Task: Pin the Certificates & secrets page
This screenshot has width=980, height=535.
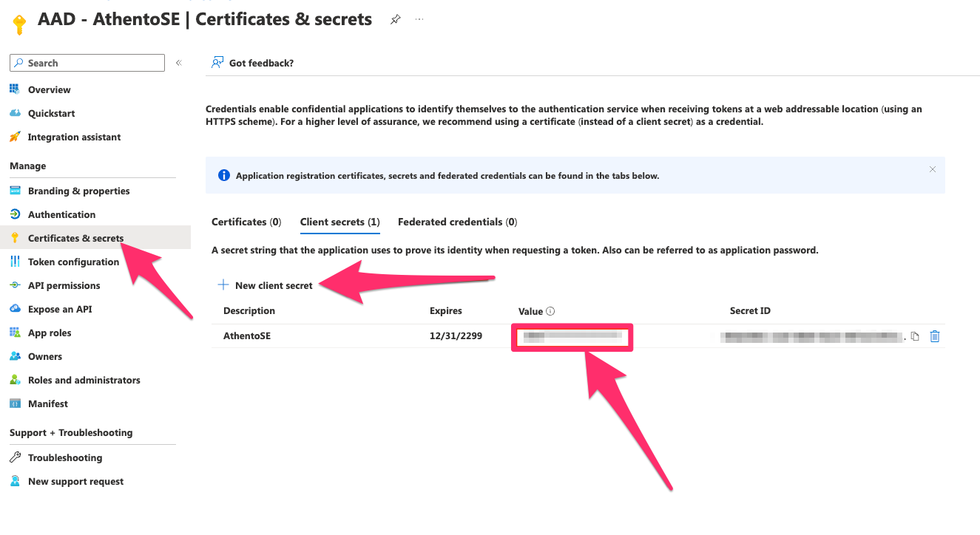Action: (395, 20)
